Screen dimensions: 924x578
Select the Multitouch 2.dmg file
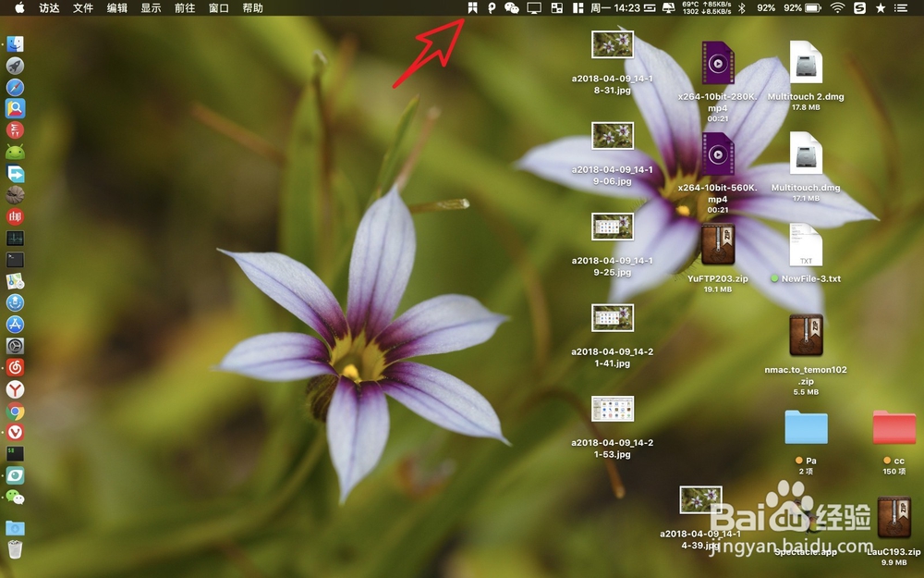click(806, 62)
